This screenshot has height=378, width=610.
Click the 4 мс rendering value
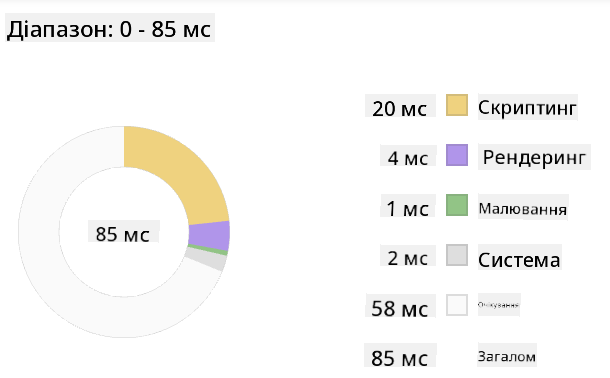coord(408,158)
